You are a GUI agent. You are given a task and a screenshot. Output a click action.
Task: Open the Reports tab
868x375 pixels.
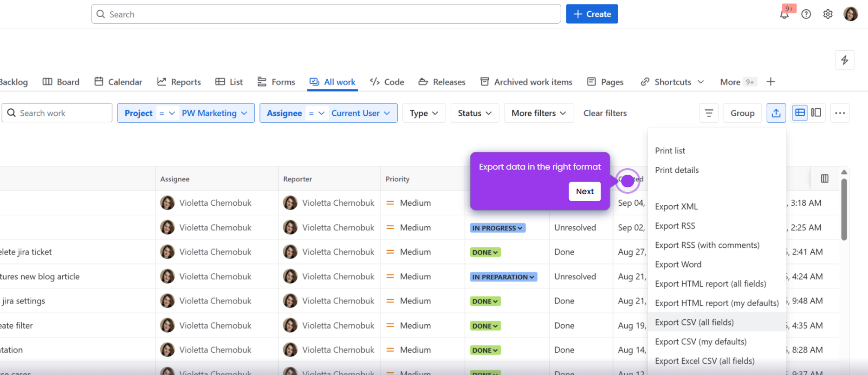[179, 82]
